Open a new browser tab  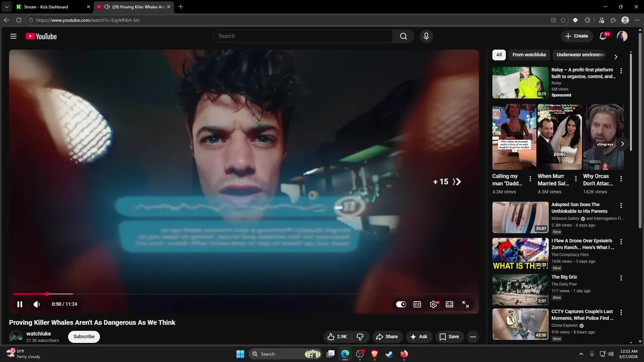point(181,7)
